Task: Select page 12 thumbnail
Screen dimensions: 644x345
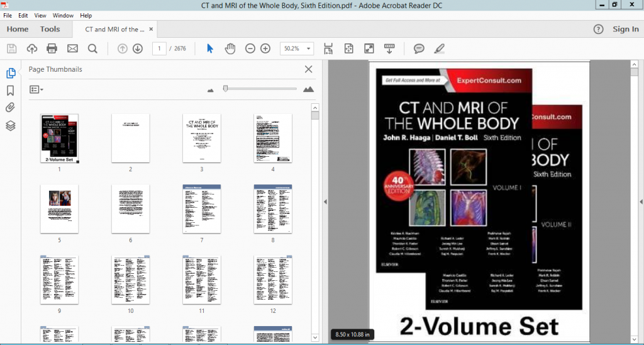Action: 273,280
